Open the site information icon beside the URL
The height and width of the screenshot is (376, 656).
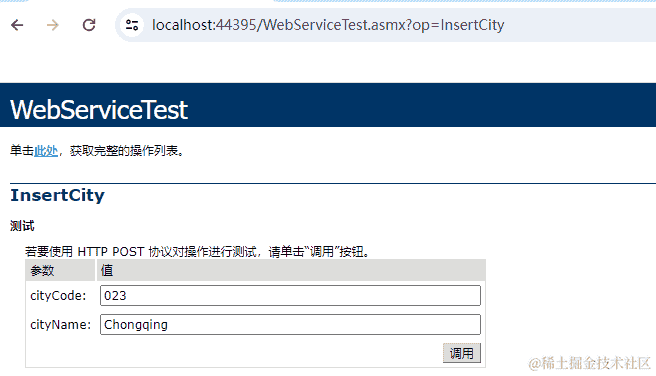132,25
